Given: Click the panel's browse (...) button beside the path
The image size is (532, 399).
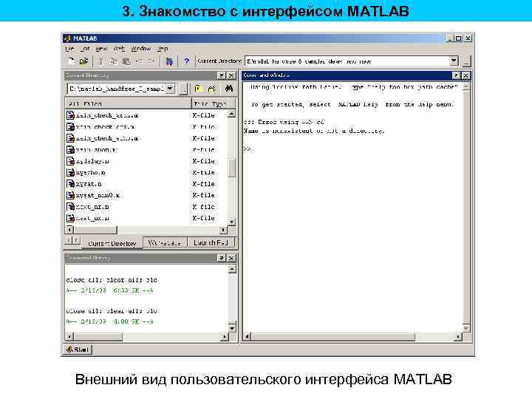Looking at the screenshot, I should [x=183, y=89].
